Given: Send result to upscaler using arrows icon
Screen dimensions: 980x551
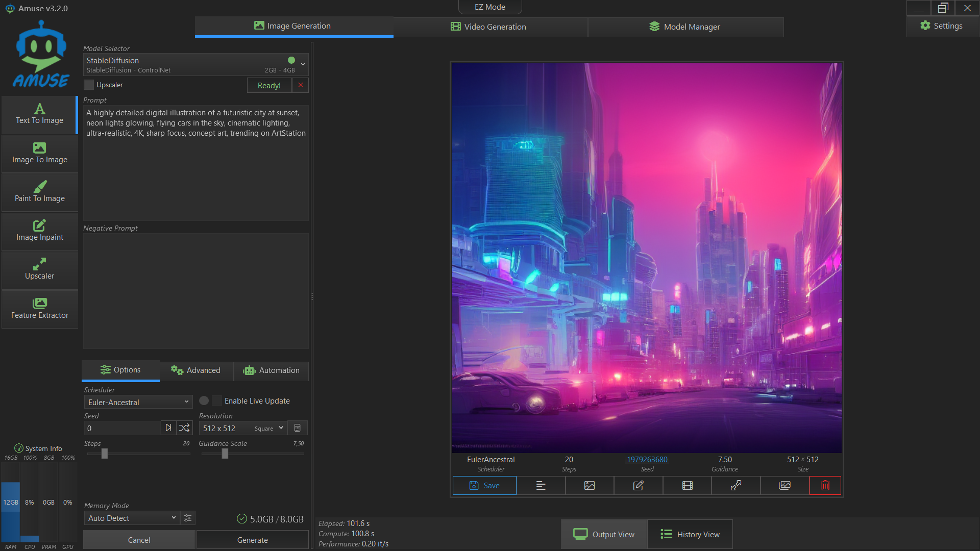Looking at the screenshot, I should 736,485.
